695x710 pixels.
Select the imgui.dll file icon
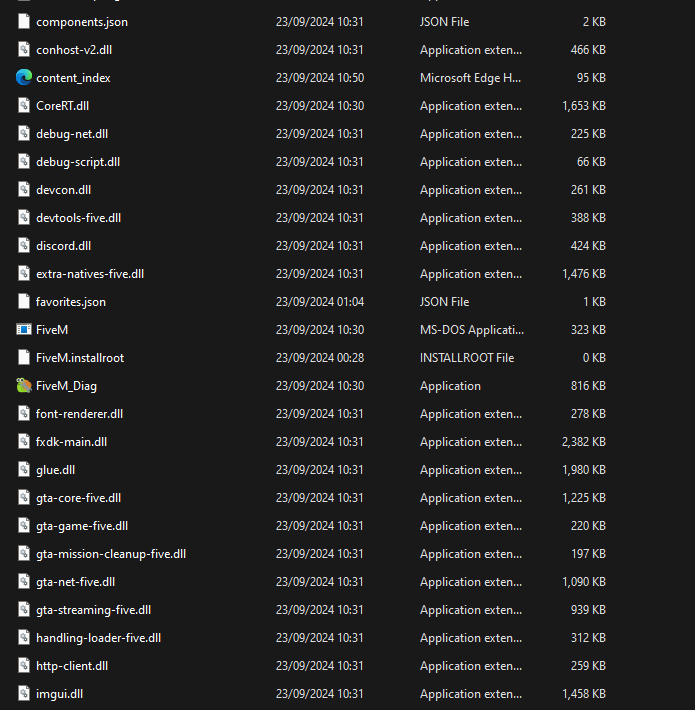24,694
